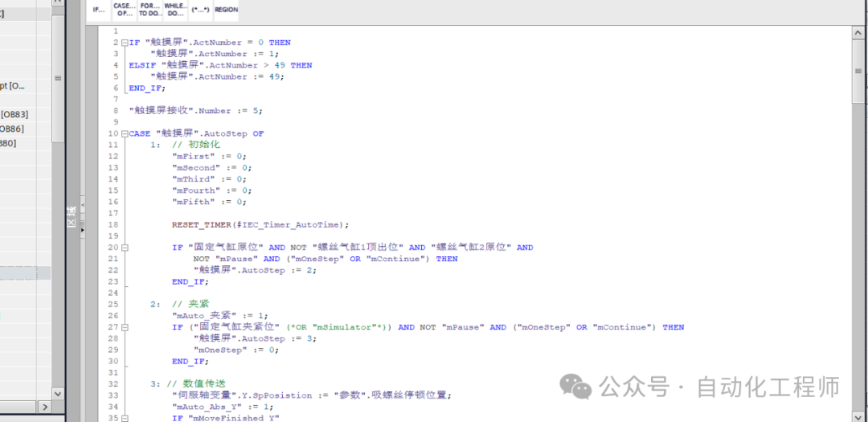Insert a CASE OF template
868x422 pixels.
[x=124, y=10]
